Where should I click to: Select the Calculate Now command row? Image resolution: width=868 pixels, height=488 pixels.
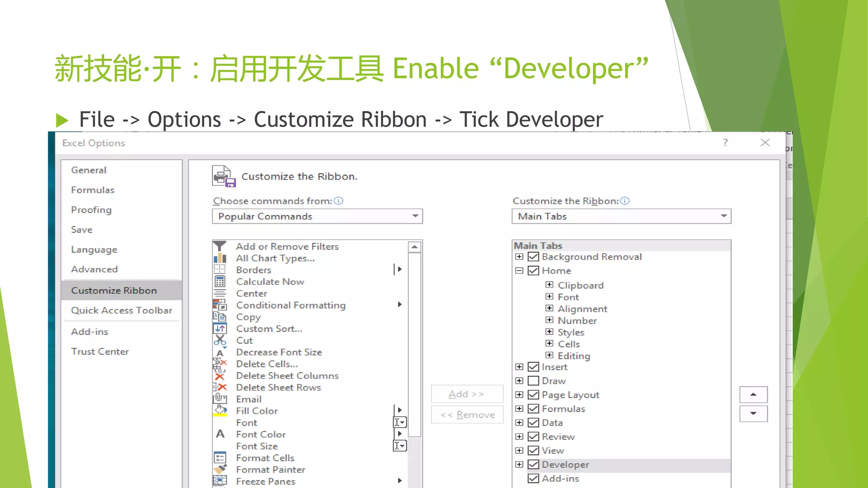[x=310, y=281]
